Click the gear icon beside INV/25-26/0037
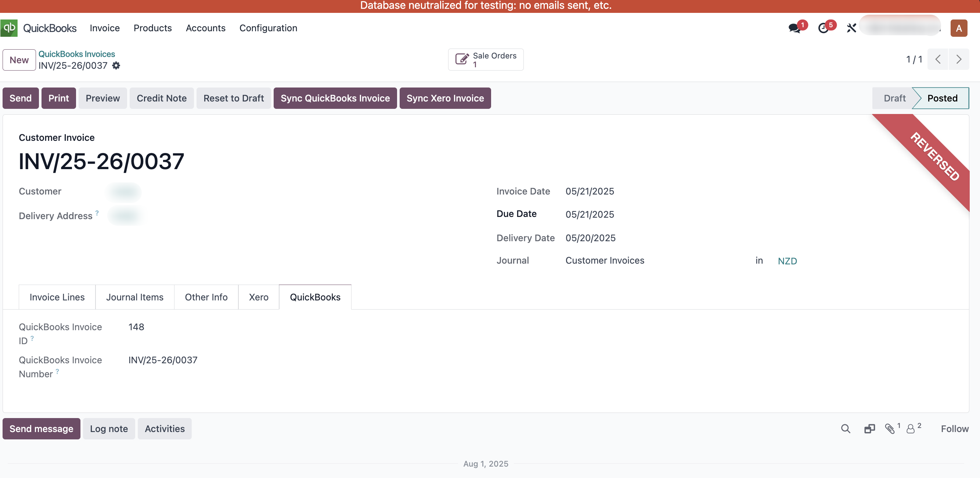Viewport: 980px width, 478px height. [x=116, y=66]
